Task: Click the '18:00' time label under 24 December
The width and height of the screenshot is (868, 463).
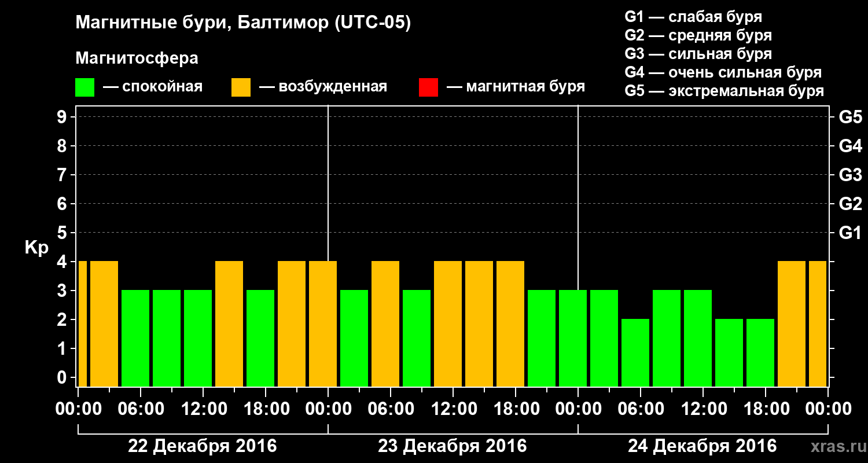Action: [766, 409]
